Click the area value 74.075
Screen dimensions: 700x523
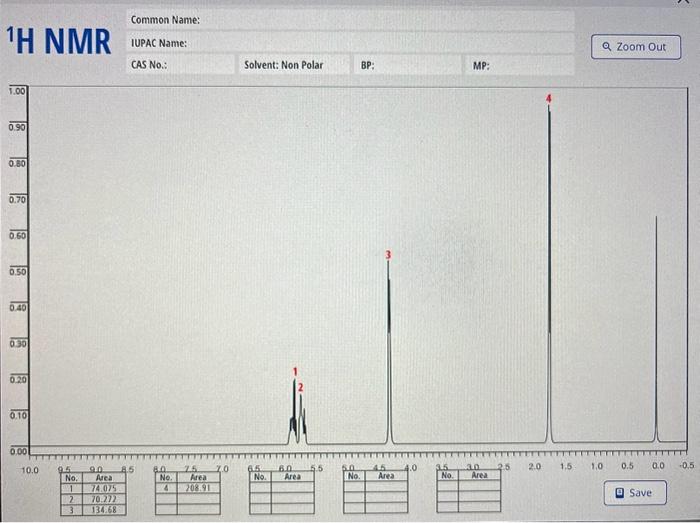coord(104,488)
